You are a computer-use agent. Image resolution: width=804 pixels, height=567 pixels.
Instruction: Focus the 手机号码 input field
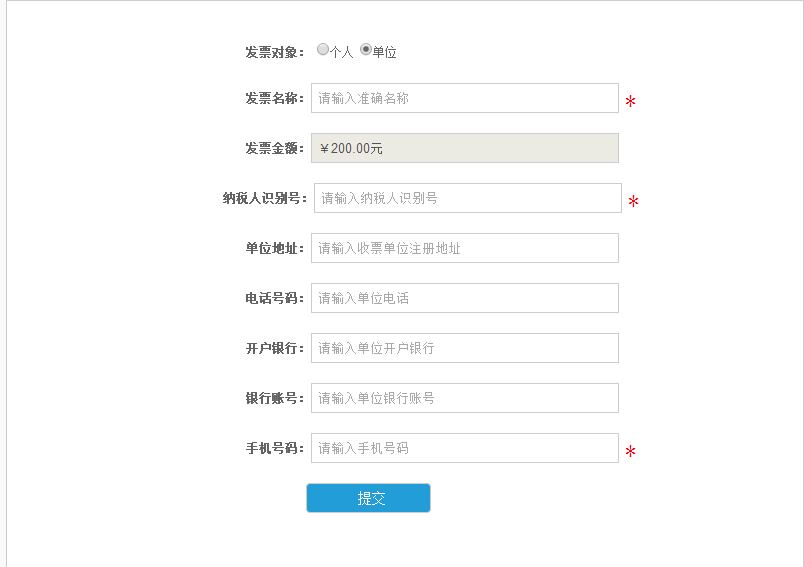pos(465,448)
